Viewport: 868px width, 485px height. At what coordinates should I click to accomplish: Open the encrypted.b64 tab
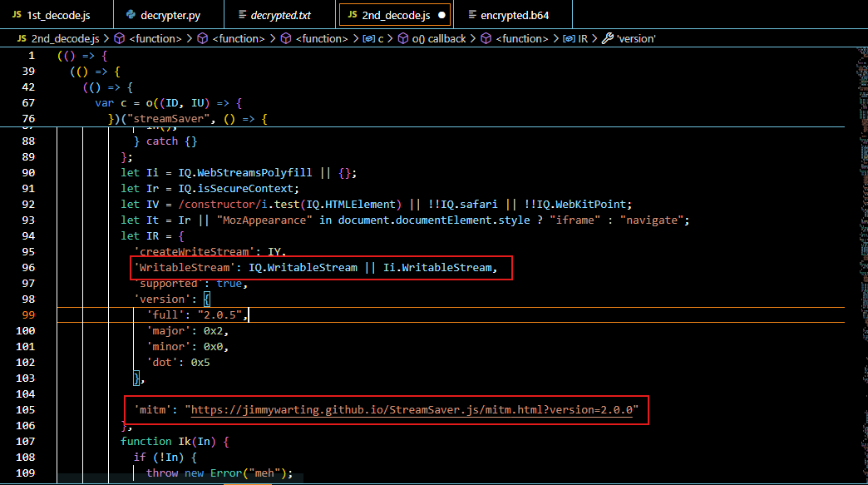pos(514,15)
